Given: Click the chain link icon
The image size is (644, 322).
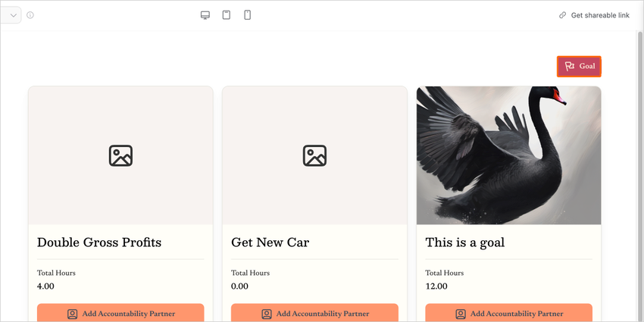Looking at the screenshot, I should (x=562, y=15).
